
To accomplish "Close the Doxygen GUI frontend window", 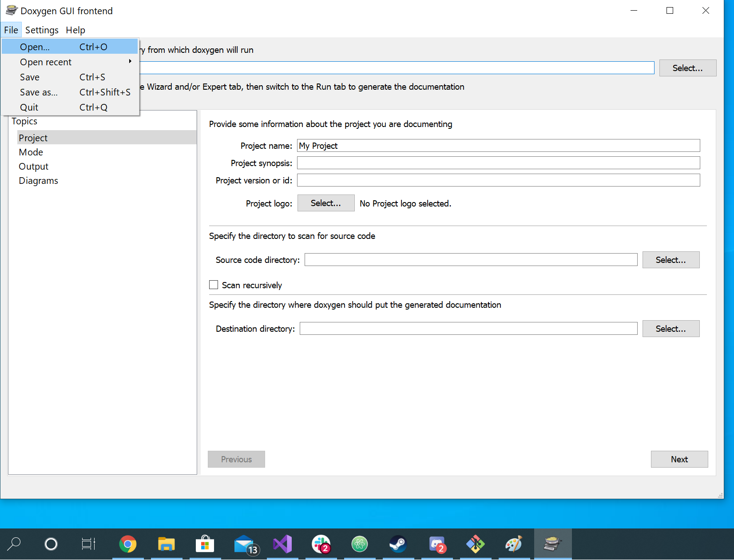I will coord(706,10).
